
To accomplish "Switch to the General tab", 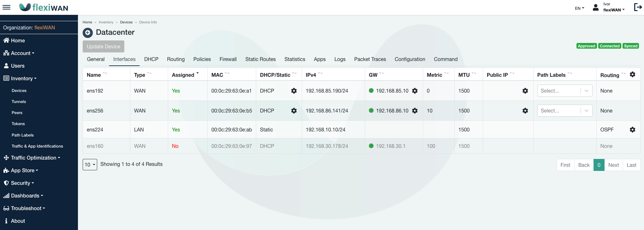I will coord(96,59).
